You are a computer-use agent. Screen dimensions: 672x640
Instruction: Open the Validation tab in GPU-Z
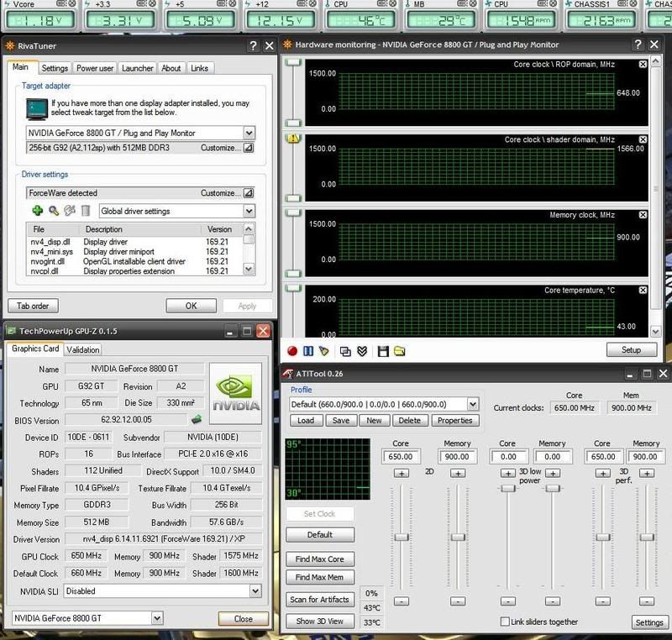[x=82, y=349]
